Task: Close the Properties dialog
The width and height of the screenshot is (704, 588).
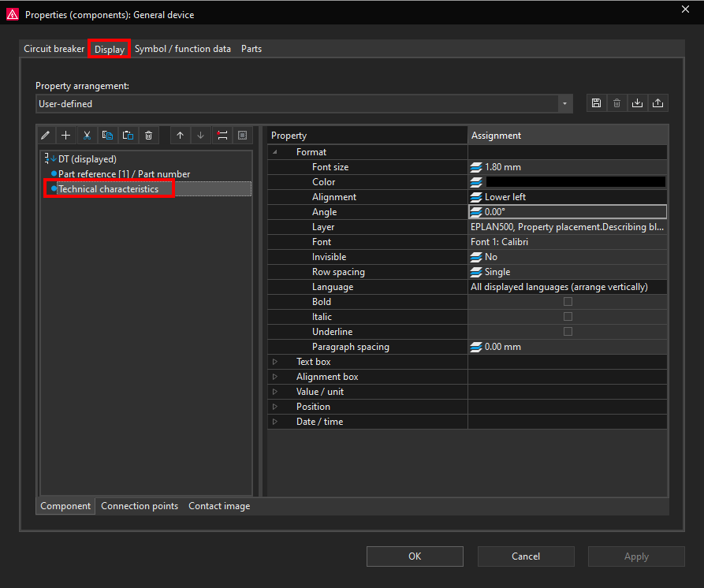Action: pos(685,9)
